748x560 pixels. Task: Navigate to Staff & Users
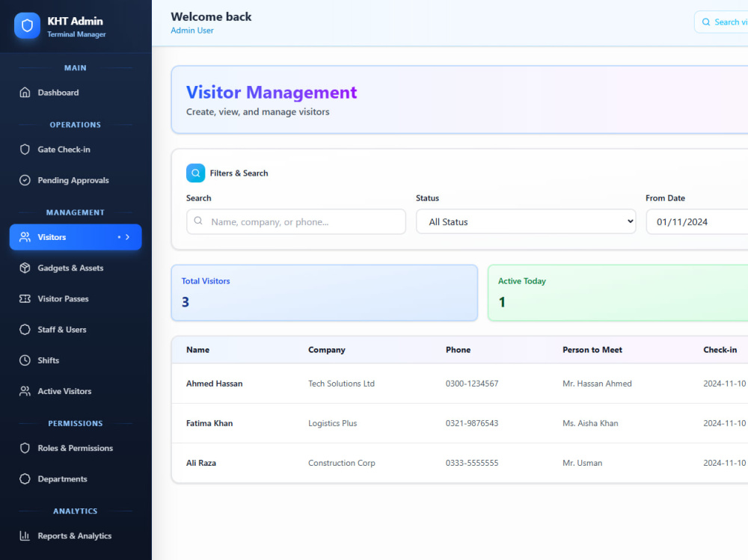pos(76,330)
